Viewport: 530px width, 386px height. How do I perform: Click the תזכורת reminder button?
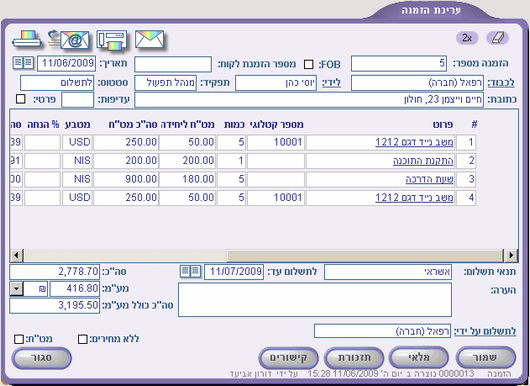354,358
